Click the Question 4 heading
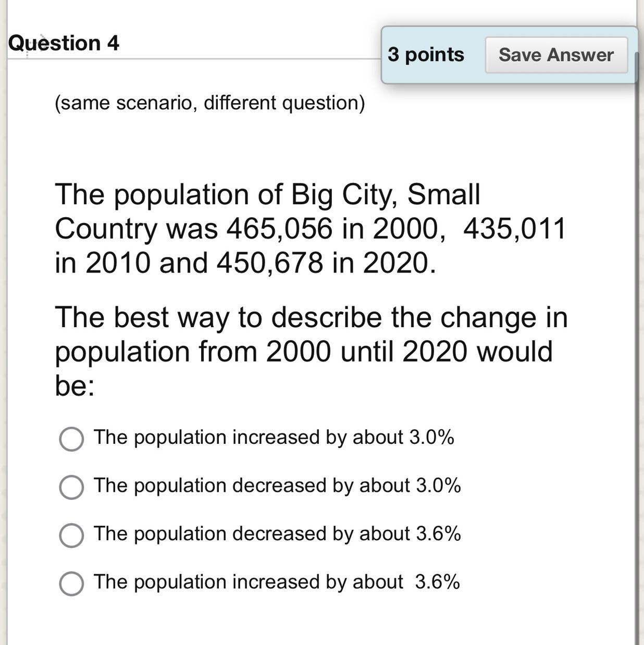The height and width of the screenshot is (645, 644). (64, 43)
